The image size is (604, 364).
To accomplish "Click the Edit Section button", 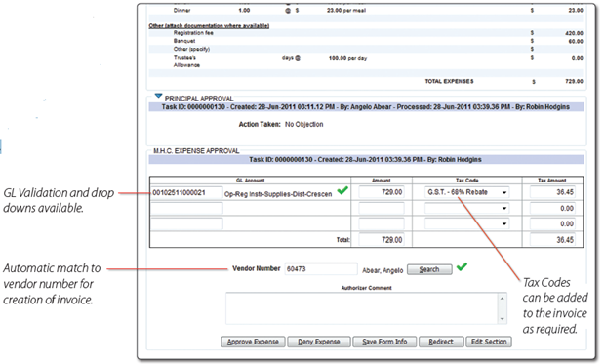I will pyautogui.click(x=489, y=342).
